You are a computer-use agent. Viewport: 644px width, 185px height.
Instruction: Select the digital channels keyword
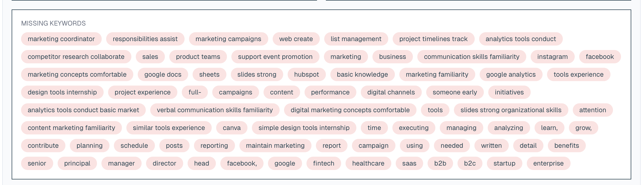(391, 92)
